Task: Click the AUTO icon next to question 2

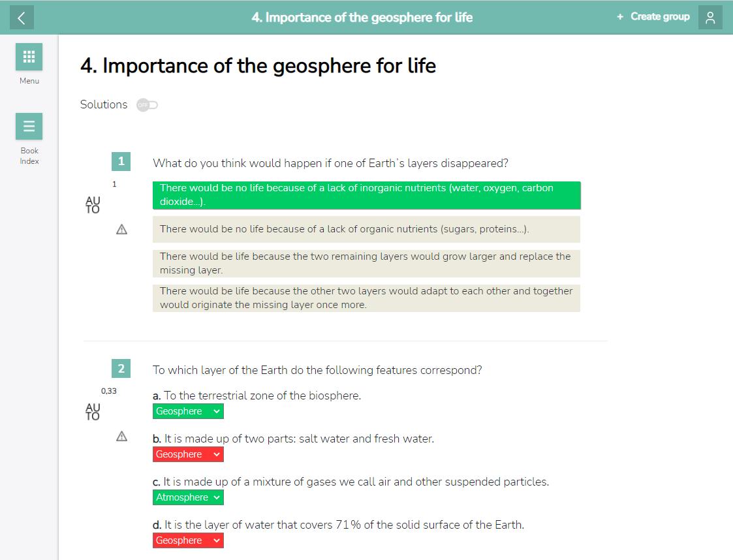Action: coord(93,411)
